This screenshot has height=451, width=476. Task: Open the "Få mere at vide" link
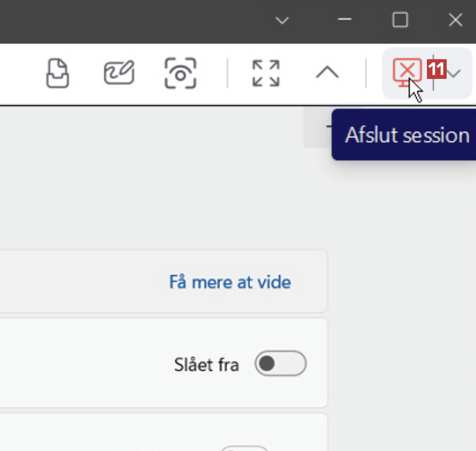pos(230,282)
